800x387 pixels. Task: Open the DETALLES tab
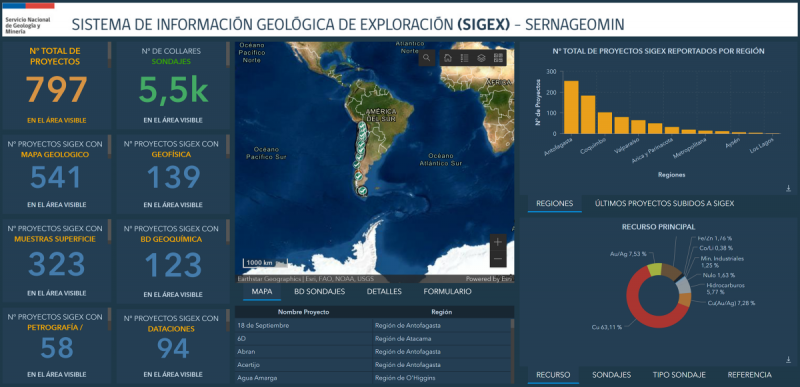pos(384,292)
